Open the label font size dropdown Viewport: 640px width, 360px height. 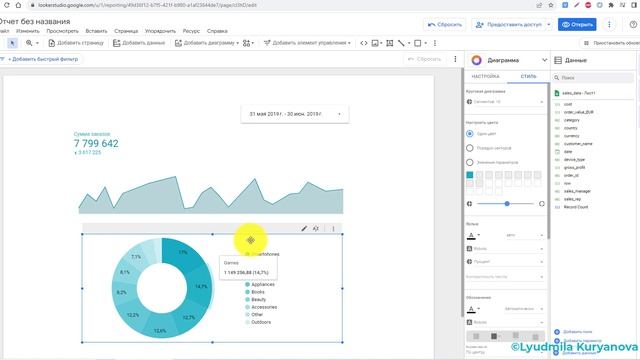point(524,235)
